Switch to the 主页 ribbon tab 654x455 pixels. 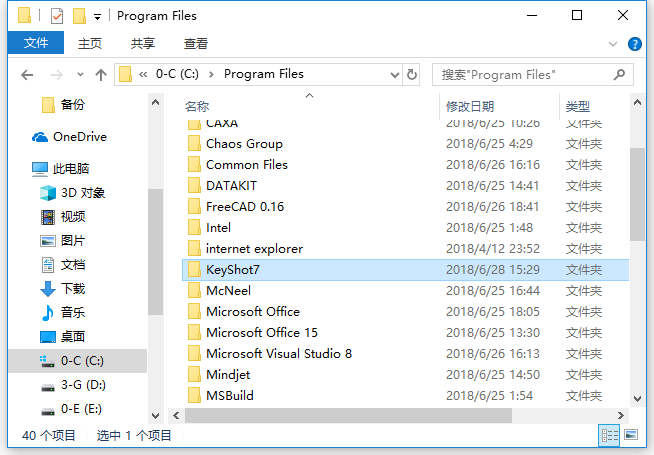pyautogui.click(x=90, y=43)
